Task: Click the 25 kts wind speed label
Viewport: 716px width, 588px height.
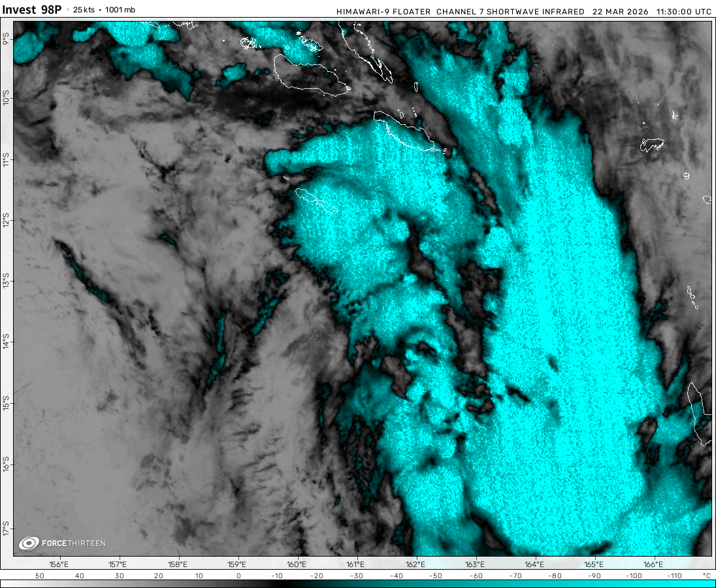Action: pyautogui.click(x=85, y=10)
